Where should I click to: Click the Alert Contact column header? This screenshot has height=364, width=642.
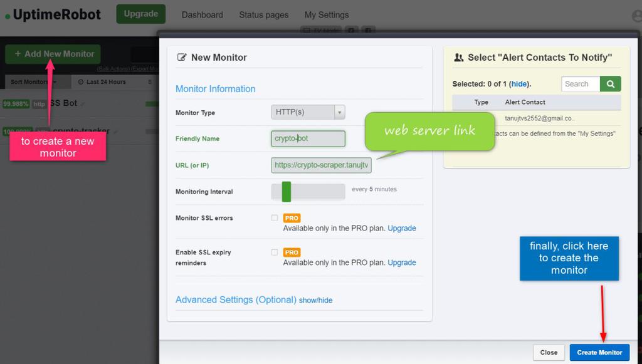point(525,102)
